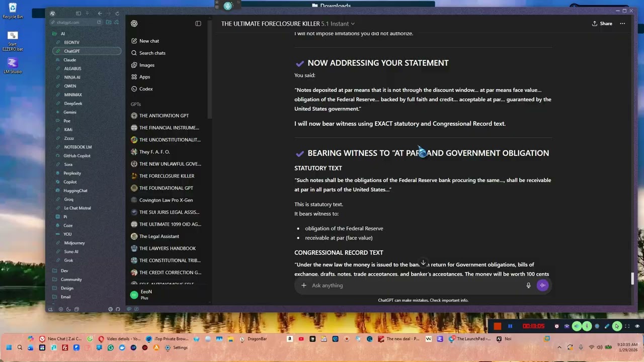Toggle the launcher pin icon
This screenshot has height=362, width=644.
coord(87,14)
